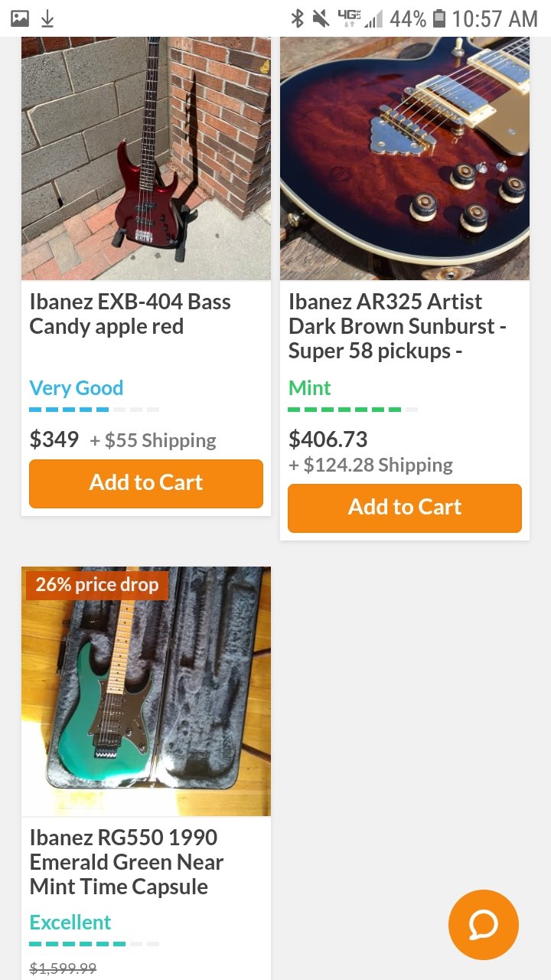Open the Ibanez EXB-404 Bass listing title
The image size is (551, 980).
tap(130, 314)
